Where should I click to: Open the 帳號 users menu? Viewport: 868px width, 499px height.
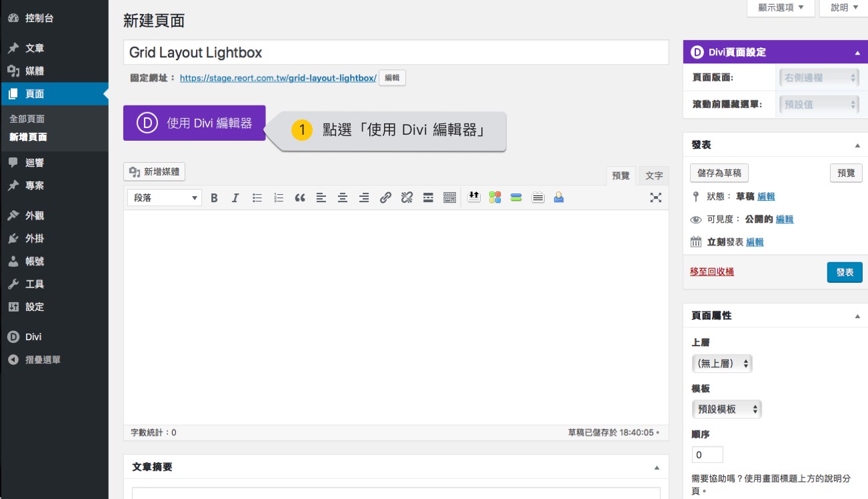tap(54, 262)
